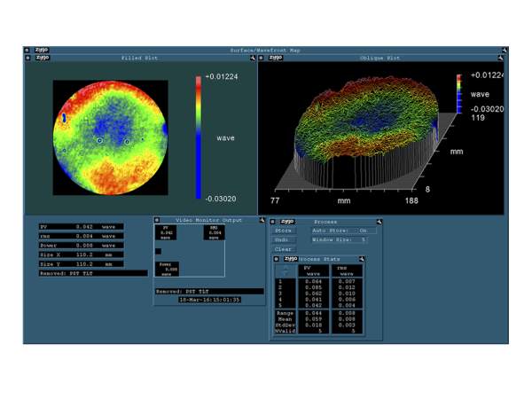Open wrench settings icon of Oblique Plot
532x399 pixels.
[503, 58]
